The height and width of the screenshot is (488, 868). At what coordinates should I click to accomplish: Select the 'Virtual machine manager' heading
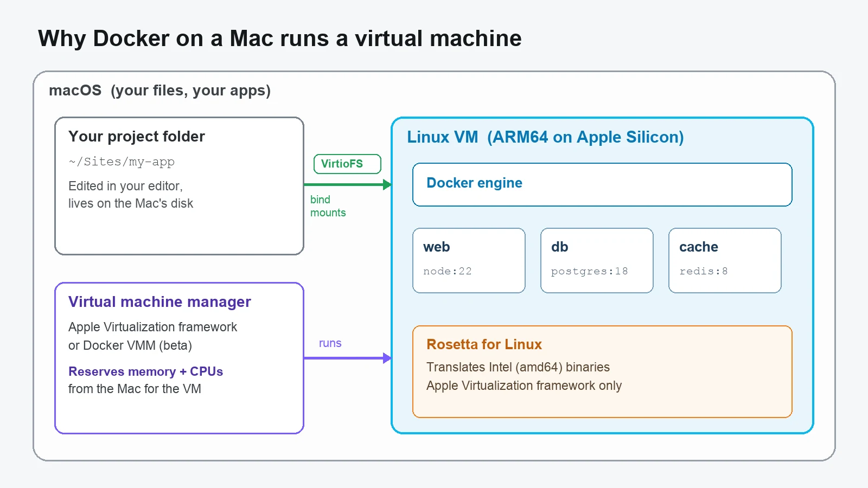[159, 302]
